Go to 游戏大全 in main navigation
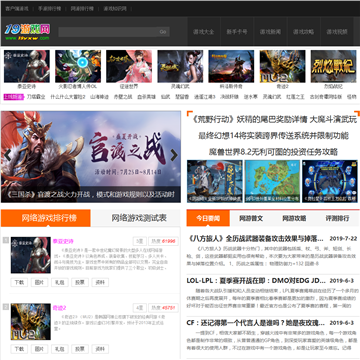The height and width of the screenshot is (360, 360). click(x=204, y=32)
